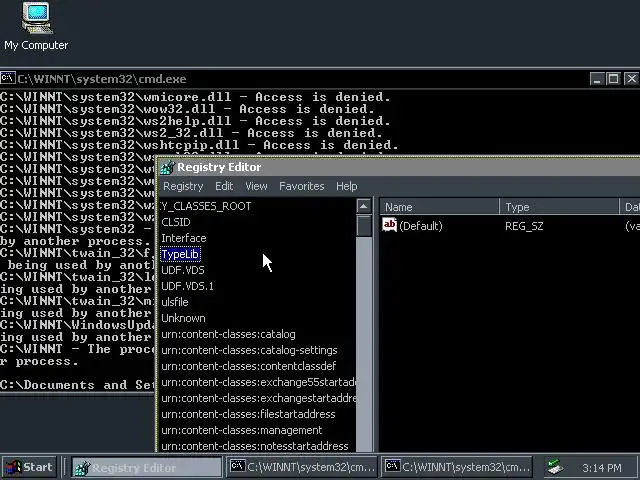Close the cmd.exe window
Image resolution: width=640 pixels, height=480 pixels.
tap(631, 78)
